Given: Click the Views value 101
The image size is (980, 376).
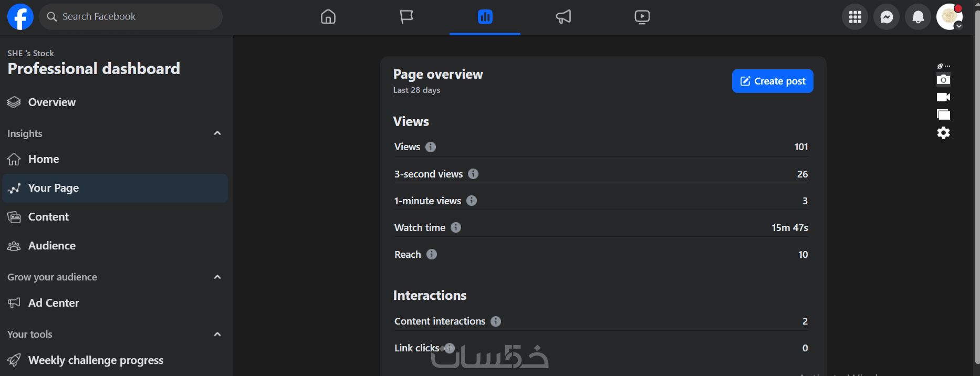Looking at the screenshot, I should (801, 147).
